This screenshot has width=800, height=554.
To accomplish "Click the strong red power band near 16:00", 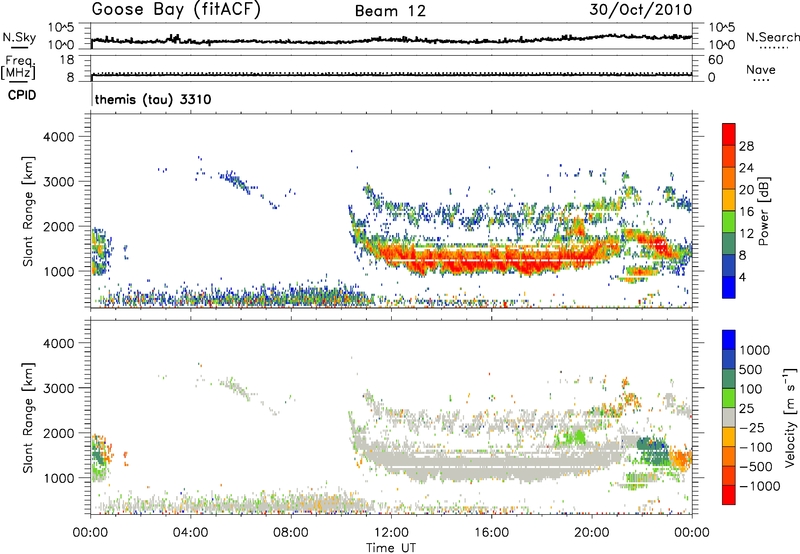I will point(491,260).
